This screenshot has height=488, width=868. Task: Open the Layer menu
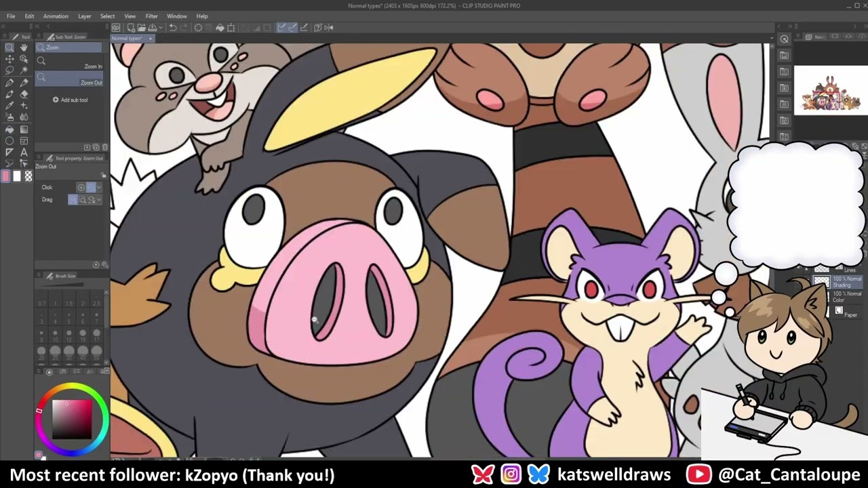point(85,16)
